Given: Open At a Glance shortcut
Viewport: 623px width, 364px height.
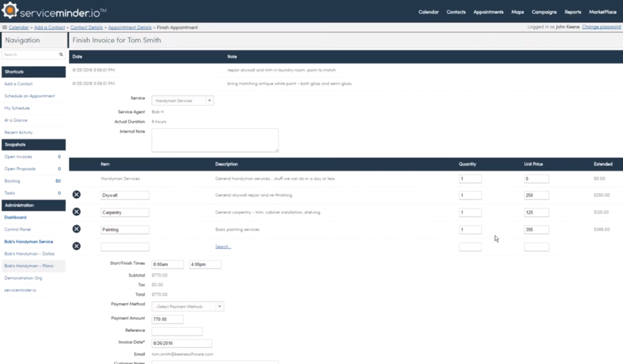Looking at the screenshot, I should pyautogui.click(x=16, y=120).
